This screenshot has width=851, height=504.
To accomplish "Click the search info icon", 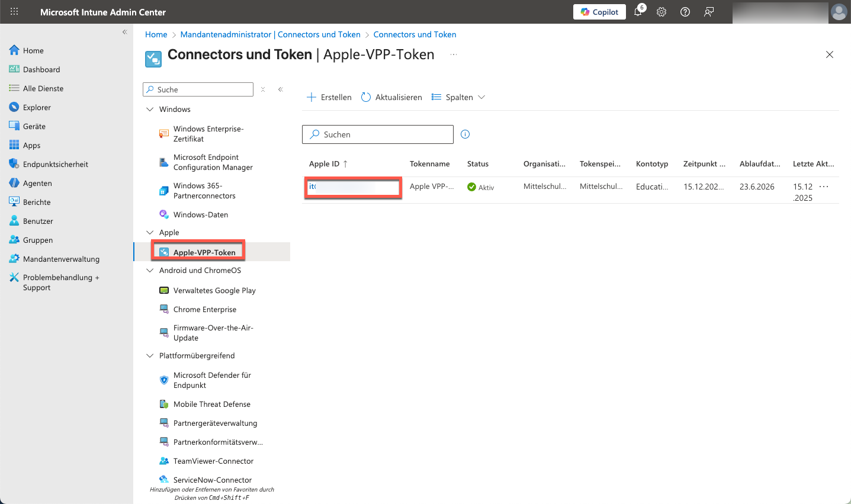I will point(465,134).
